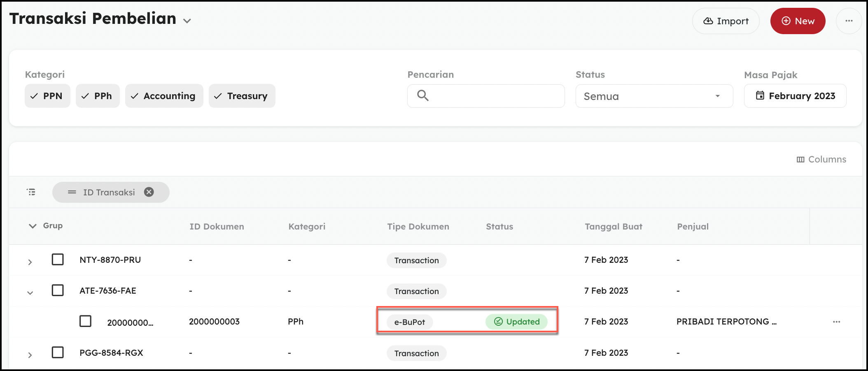This screenshot has height=371, width=868.
Task: Click the search magnifier icon in Pencarian
Action: tap(423, 96)
